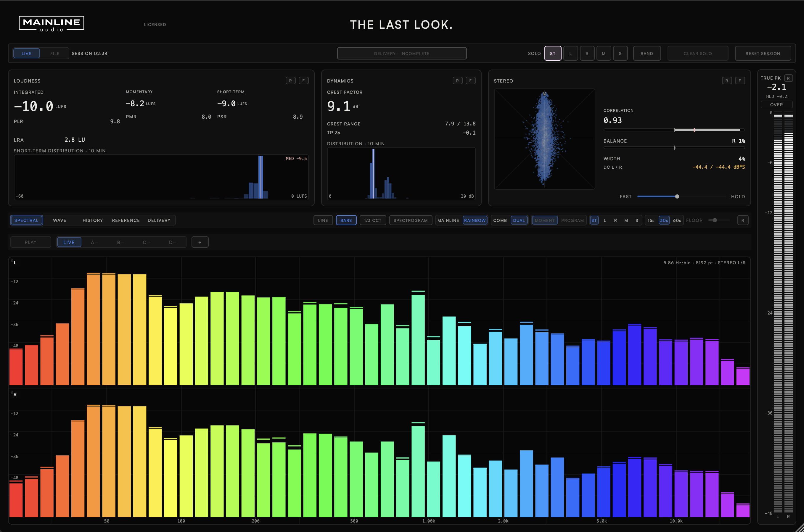804x532 pixels.
Task: Enable BAND solo
Action: pyautogui.click(x=647, y=54)
